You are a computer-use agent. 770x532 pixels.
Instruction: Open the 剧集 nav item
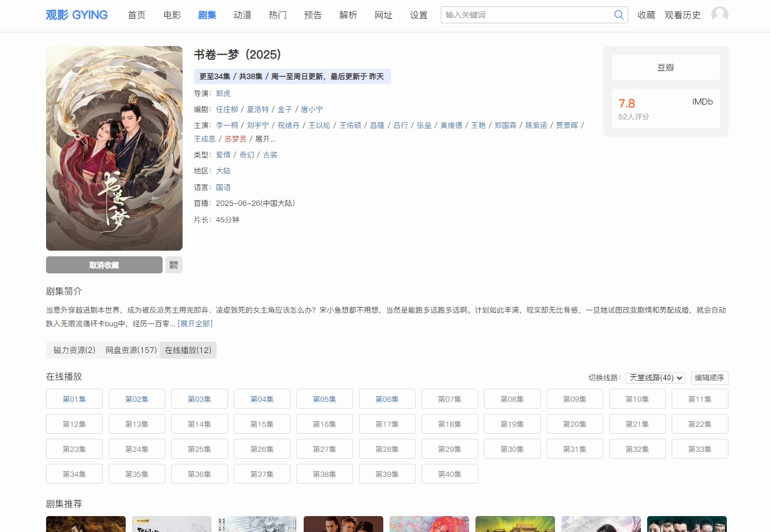point(208,15)
